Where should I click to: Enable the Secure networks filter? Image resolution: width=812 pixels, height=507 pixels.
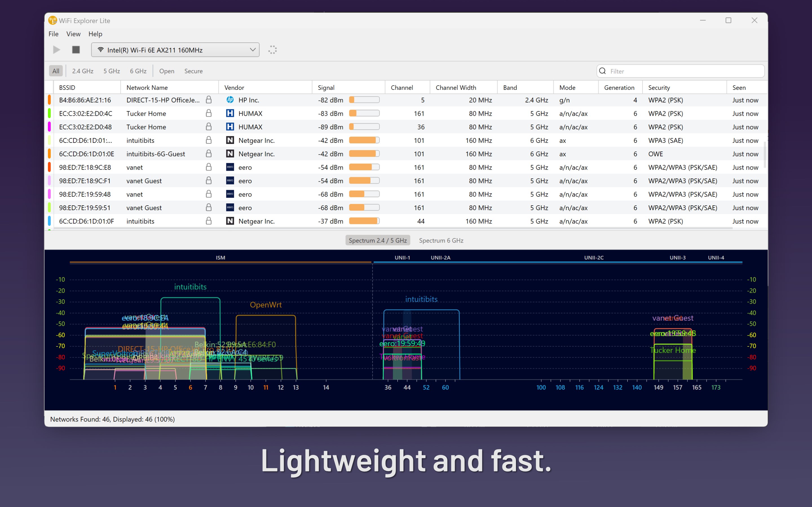(193, 71)
